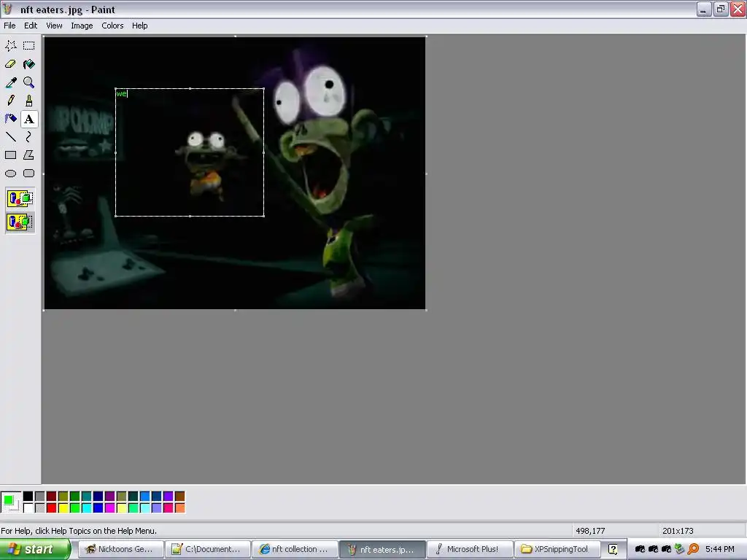Activate the Pick Color eyedropper tool
This screenshot has width=747, height=560.
11,82
